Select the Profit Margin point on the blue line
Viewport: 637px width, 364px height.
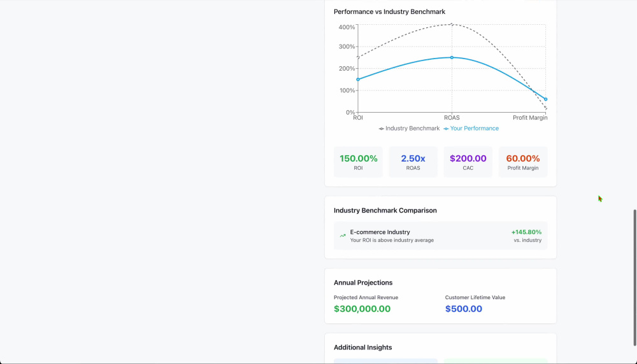(x=546, y=99)
